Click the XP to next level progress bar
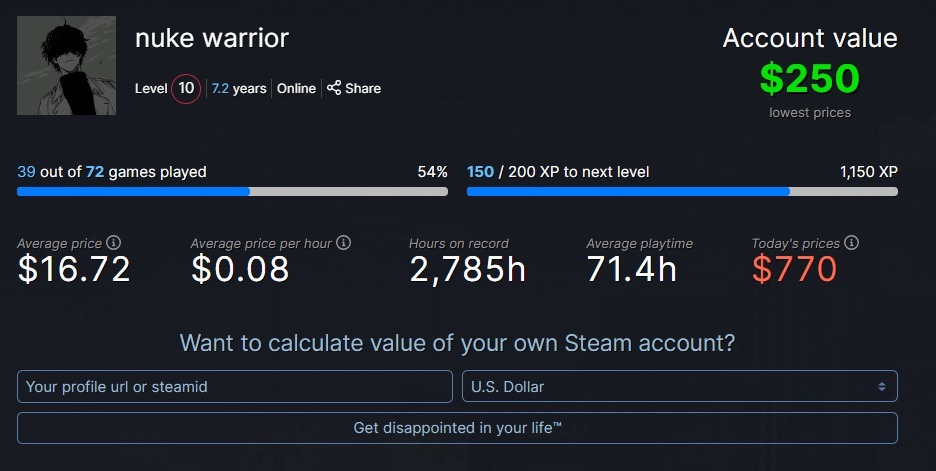Screen dimensions: 936x471 pyautogui.click(x=682, y=191)
